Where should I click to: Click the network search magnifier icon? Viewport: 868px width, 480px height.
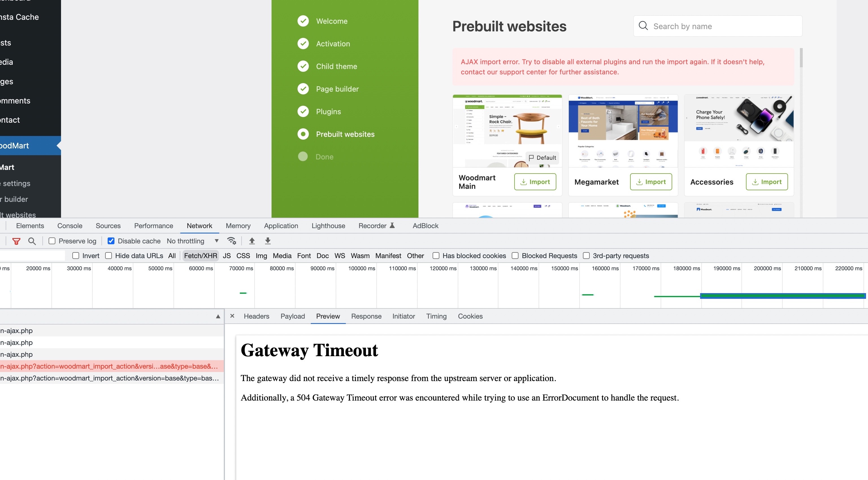[x=32, y=241]
